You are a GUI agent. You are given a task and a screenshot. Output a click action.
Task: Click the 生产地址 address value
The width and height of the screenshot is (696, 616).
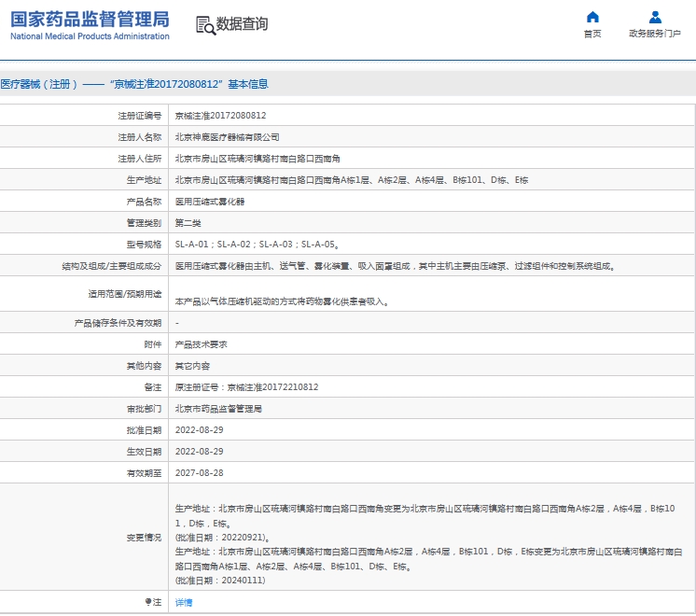tap(352, 180)
